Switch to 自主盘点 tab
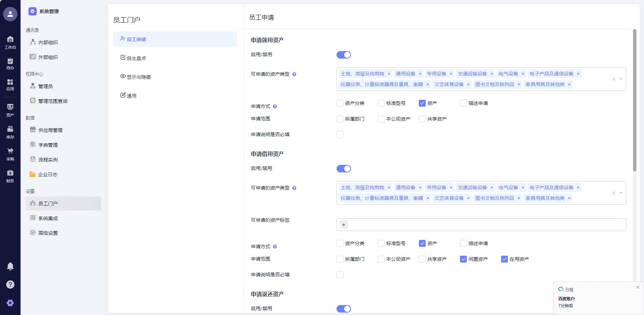The image size is (644, 315). (x=175, y=58)
